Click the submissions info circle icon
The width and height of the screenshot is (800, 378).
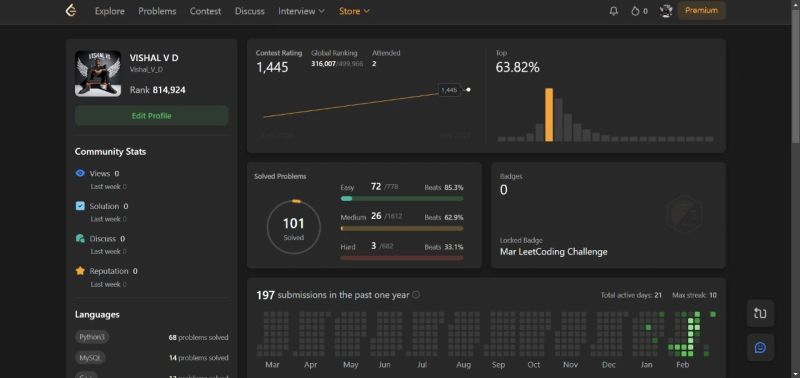416,295
